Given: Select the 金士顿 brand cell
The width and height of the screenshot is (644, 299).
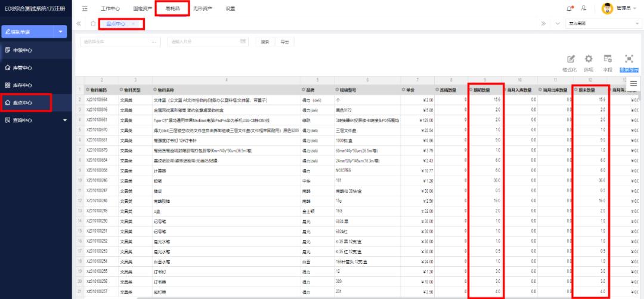Looking at the screenshot, I should (317, 211).
